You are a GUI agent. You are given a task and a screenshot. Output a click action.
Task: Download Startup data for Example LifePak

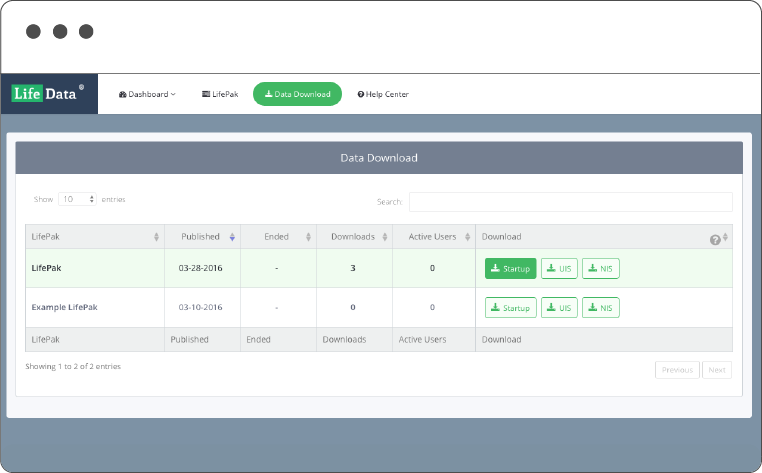(x=510, y=308)
